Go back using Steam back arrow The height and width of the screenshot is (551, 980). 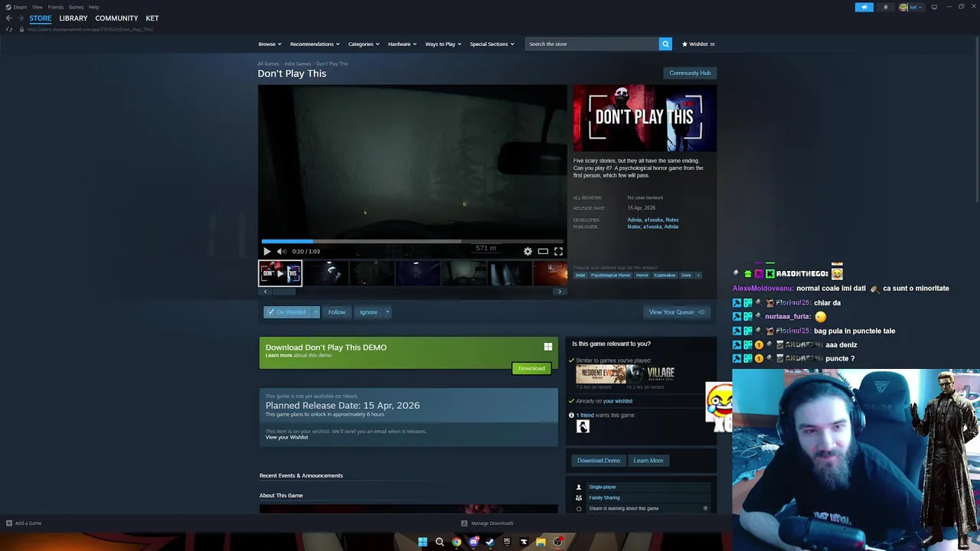click(8, 18)
